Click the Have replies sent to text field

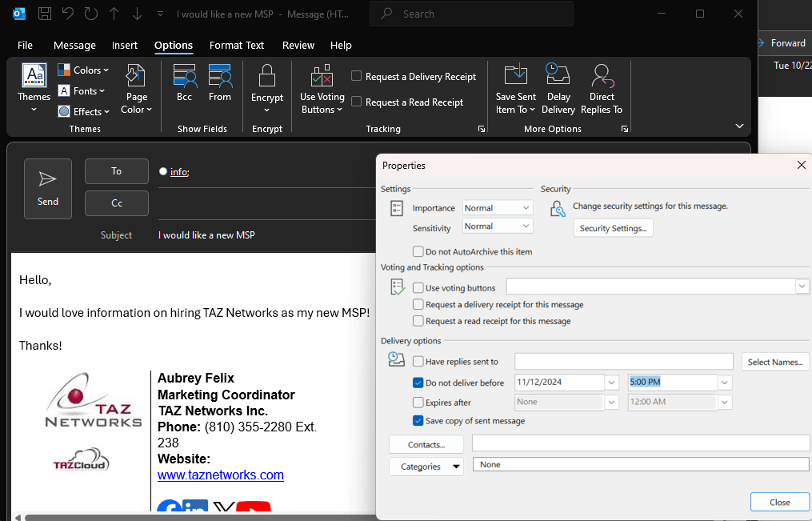[623, 362]
